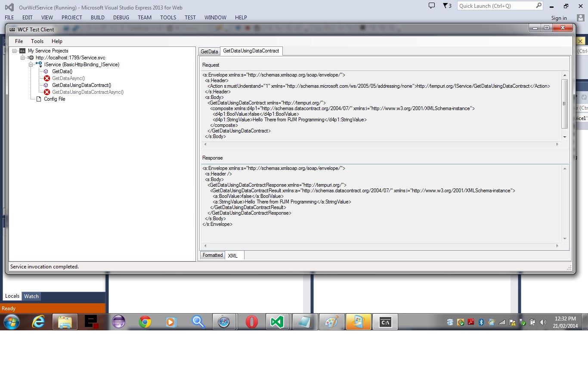
Task: Click Response pane horizontal scroll left arrow
Action: coord(205,246)
